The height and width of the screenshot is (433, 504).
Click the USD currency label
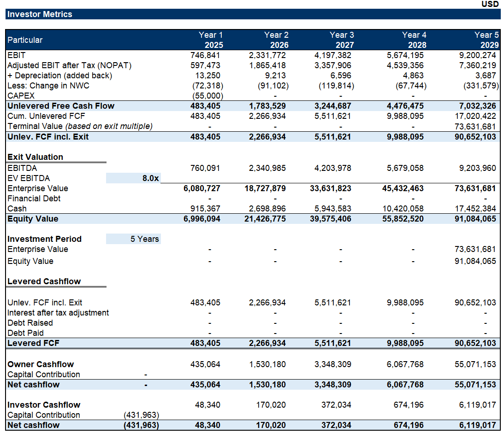point(490,4)
